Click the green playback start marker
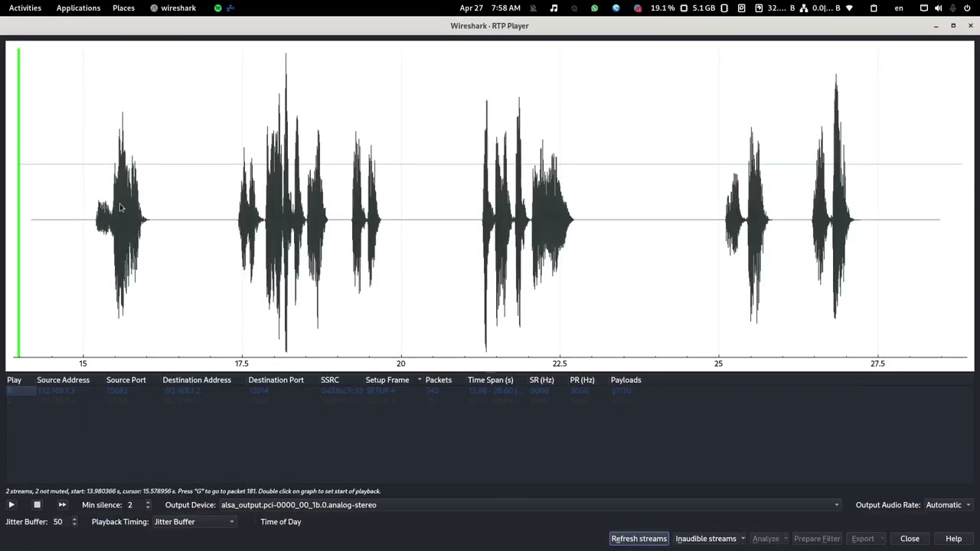 tap(19, 202)
